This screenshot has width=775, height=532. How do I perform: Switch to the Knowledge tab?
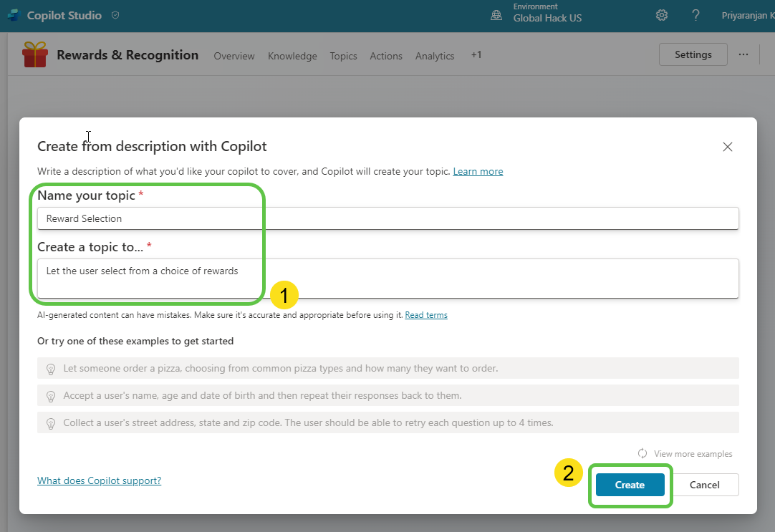(292, 56)
